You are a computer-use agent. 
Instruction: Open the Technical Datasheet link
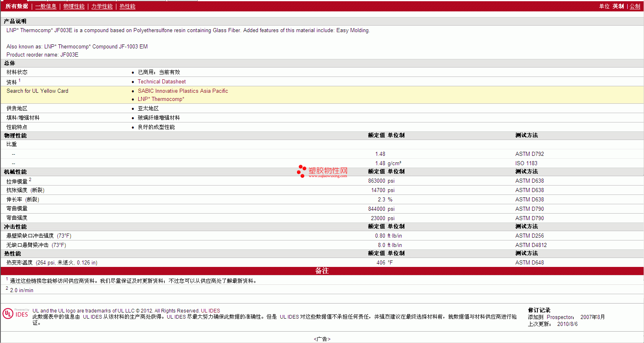click(x=162, y=81)
